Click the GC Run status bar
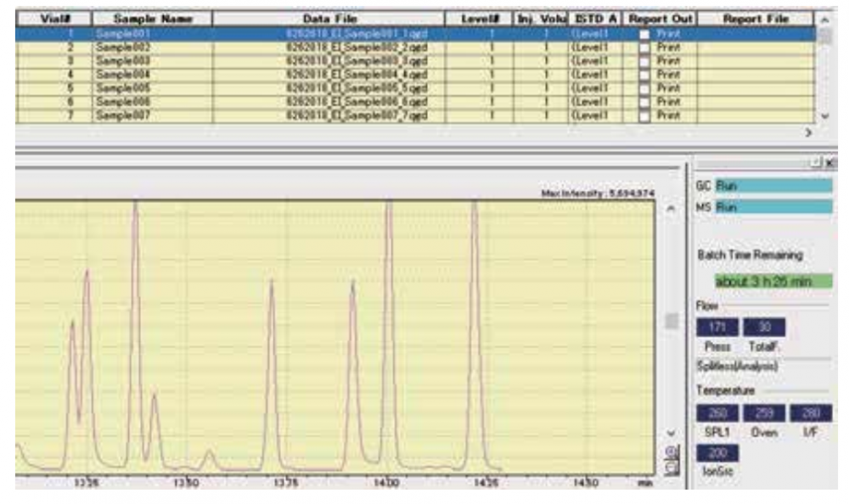 coord(773,184)
